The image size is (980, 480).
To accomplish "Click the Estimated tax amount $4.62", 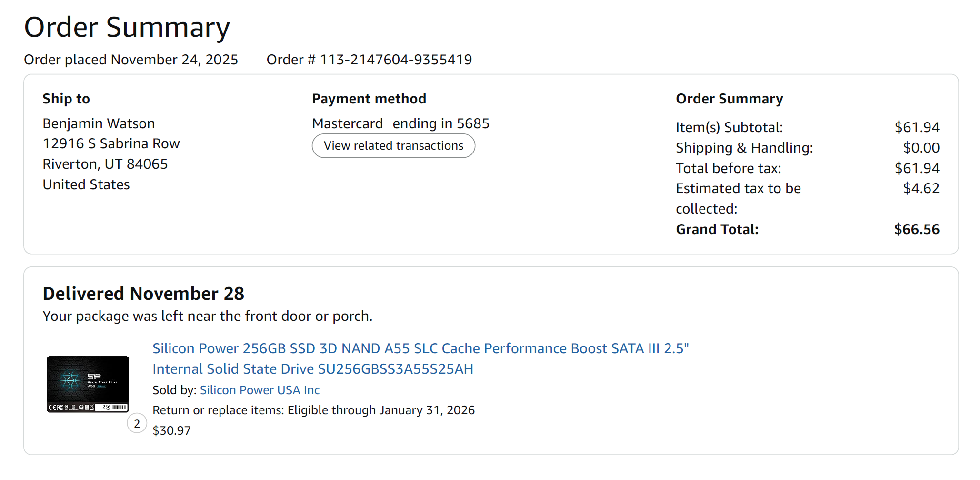I will pyautogui.click(x=921, y=188).
